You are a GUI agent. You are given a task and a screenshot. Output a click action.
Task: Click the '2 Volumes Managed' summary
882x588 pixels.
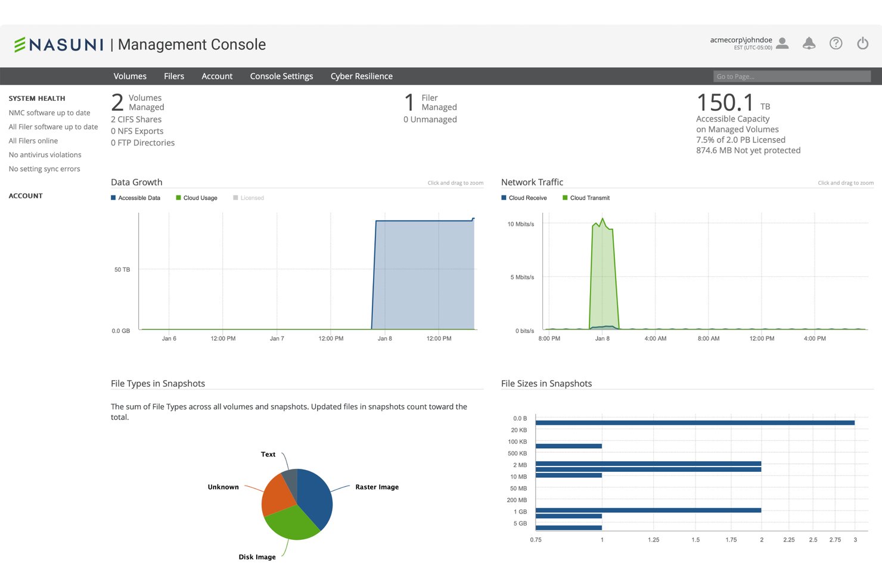pos(138,102)
